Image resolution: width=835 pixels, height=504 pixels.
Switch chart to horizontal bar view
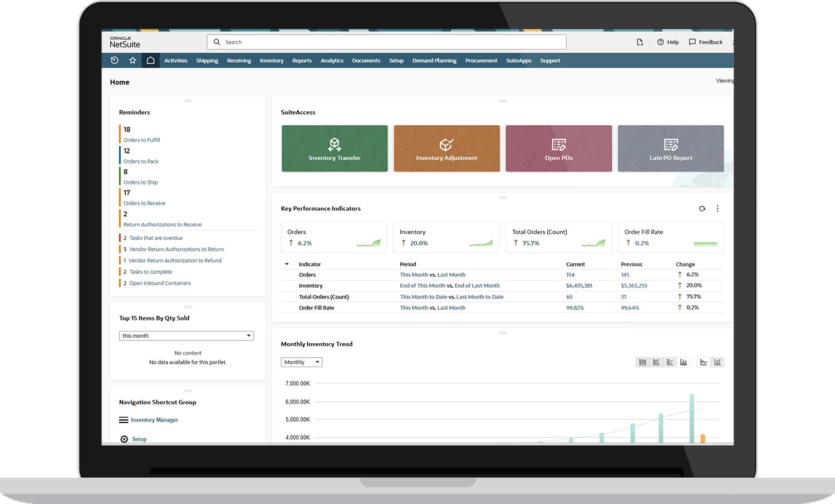pyautogui.click(x=670, y=362)
